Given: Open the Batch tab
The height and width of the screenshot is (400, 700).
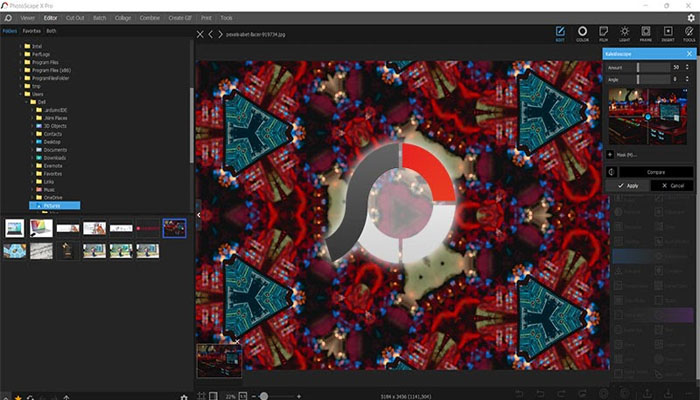Looking at the screenshot, I should [99, 18].
